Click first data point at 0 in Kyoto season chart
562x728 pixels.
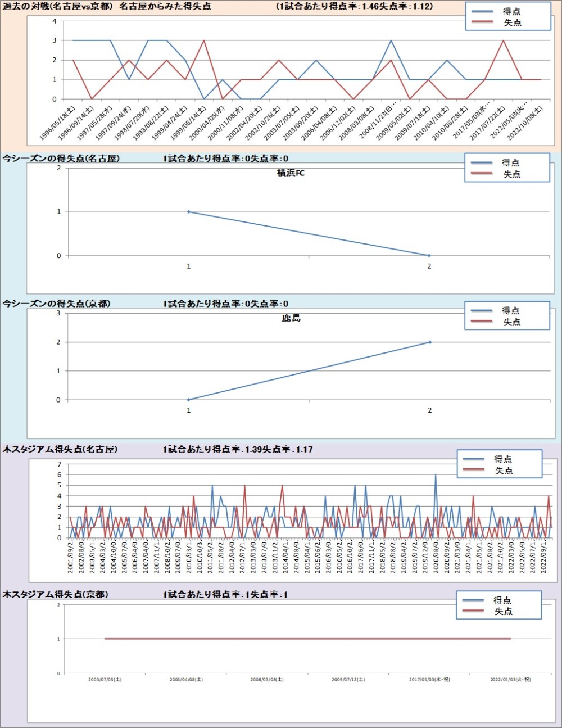pyautogui.click(x=189, y=400)
